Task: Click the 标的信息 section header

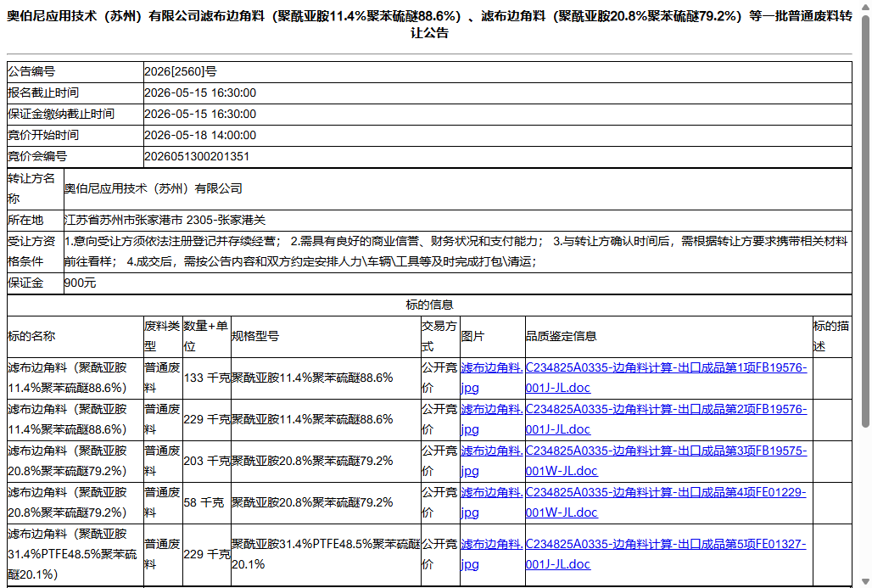Action: point(429,305)
